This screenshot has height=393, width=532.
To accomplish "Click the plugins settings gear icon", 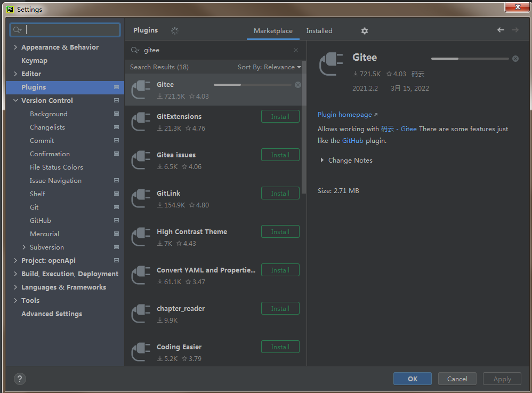I will [x=365, y=31].
